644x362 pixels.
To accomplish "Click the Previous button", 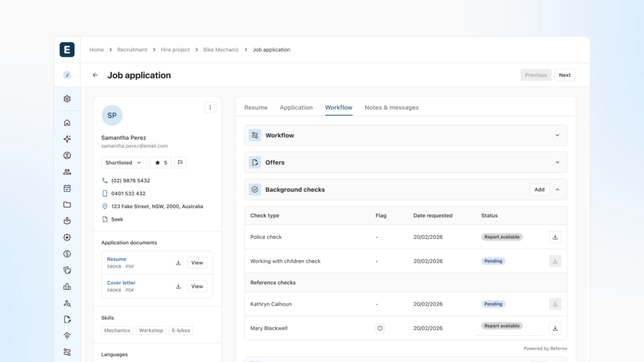I will [x=536, y=75].
